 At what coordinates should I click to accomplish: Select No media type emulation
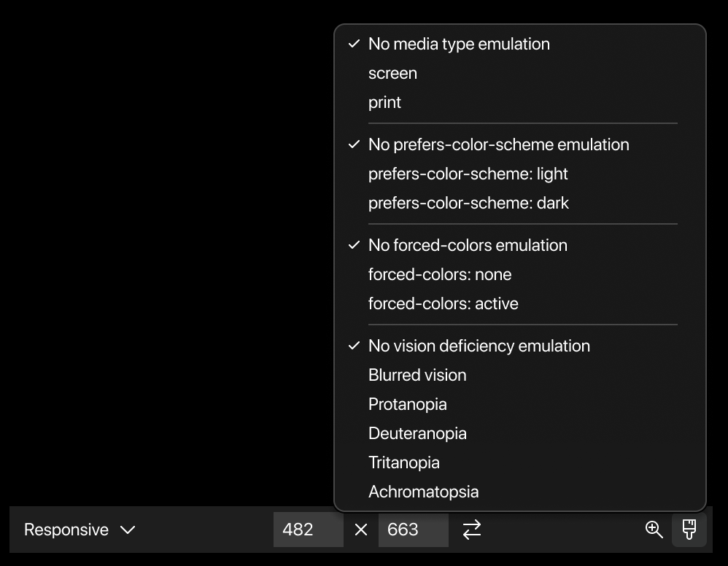[x=520, y=44]
